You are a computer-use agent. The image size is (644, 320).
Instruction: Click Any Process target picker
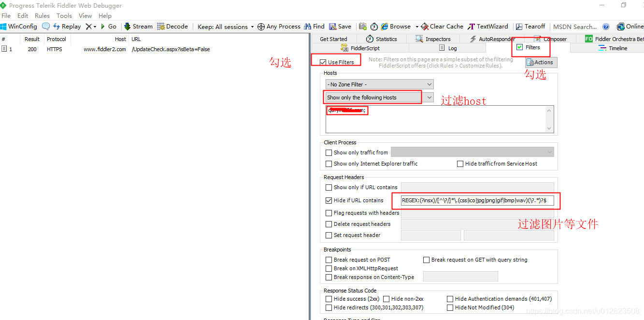pos(279,27)
